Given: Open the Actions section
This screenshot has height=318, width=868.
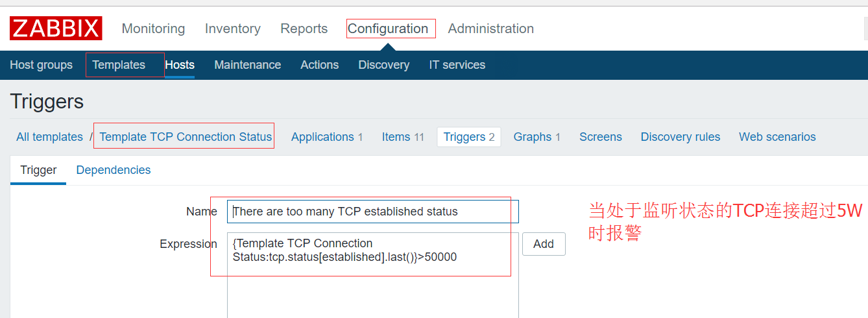Looking at the screenshot, I should click(319, 65).
